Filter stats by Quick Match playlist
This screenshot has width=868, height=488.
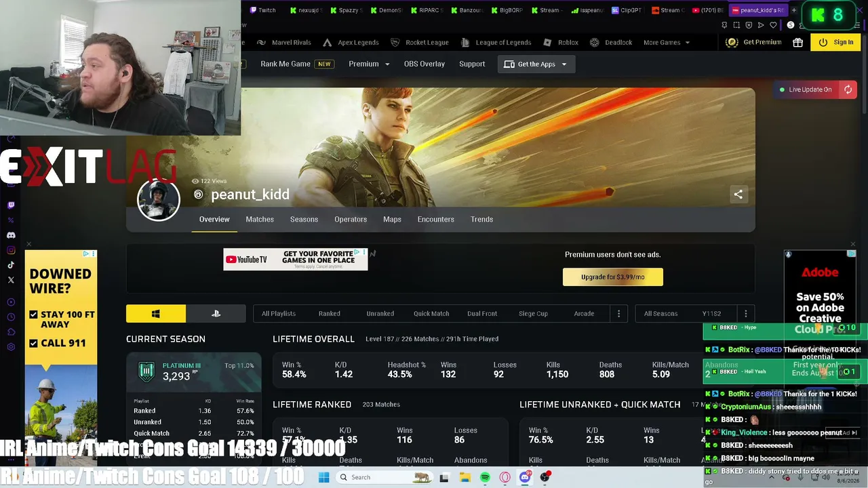tap(431, 314)
